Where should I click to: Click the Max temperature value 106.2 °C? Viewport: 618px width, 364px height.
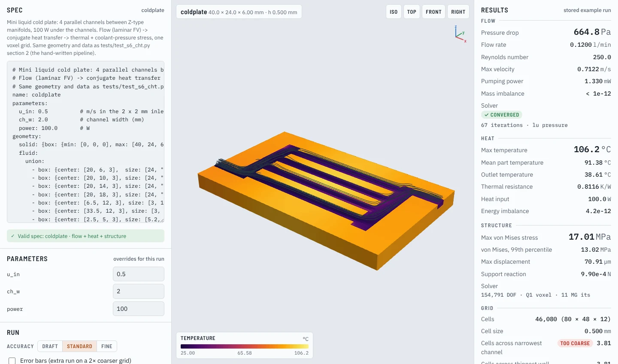pos(592,150)
